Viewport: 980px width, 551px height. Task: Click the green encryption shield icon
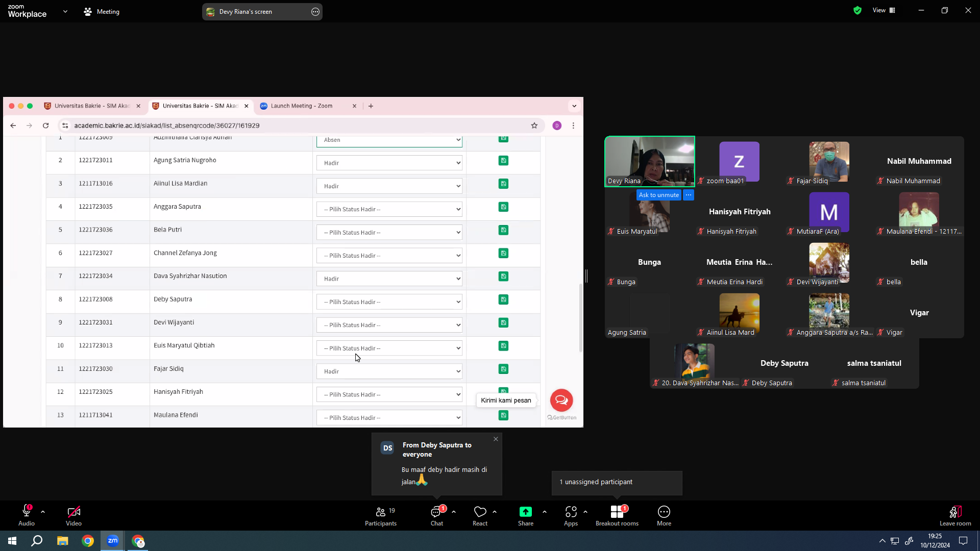pos(857,10)
